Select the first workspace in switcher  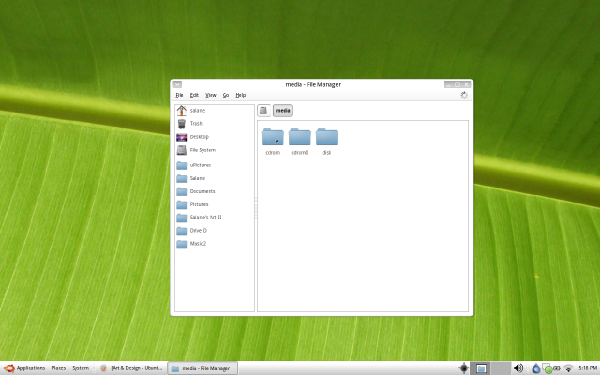[x=481, y=368]
